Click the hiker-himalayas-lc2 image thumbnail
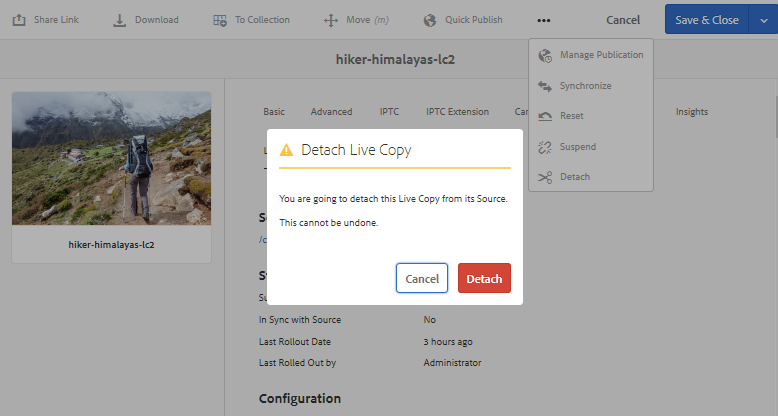 coord(111,158)
